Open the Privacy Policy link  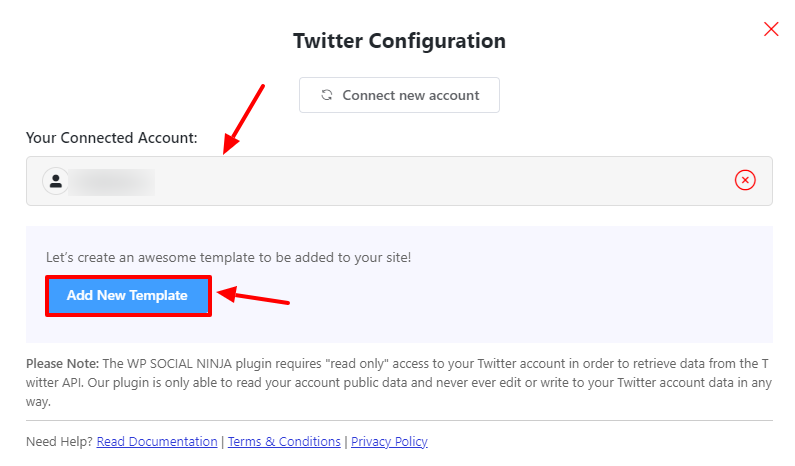[389, 442]
